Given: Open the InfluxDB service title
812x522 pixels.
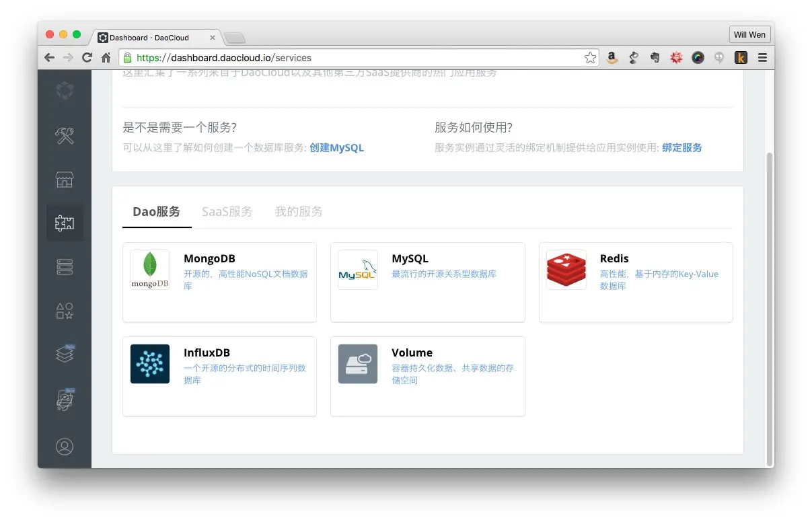Looking at the screenshot, I should coord(207,353).
